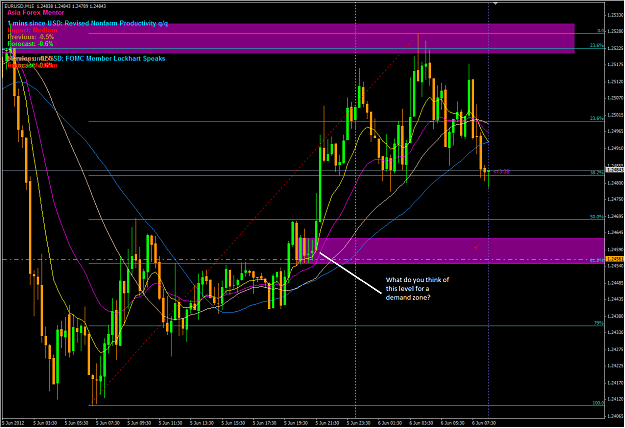Click the magenta candle countdown timer text
This screenshot has height=428, width=625.
[501, 172]
